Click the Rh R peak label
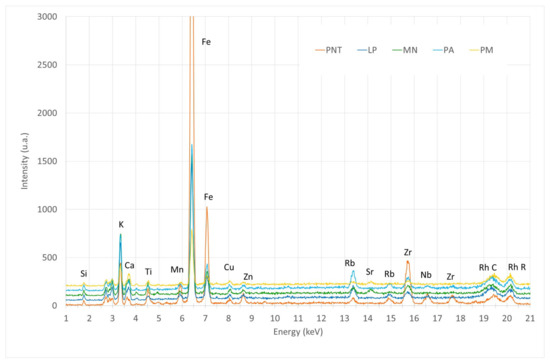550x362 pixels. pyautogui.click(x=517, y=267)
